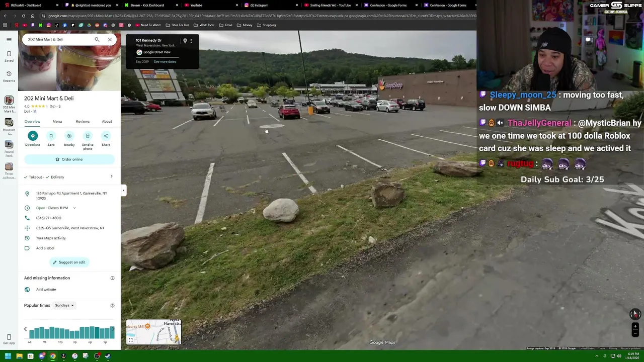This screenshot has width=644, height=362.
Task: Zoom out with the minus button
Action: coord(635,333)
